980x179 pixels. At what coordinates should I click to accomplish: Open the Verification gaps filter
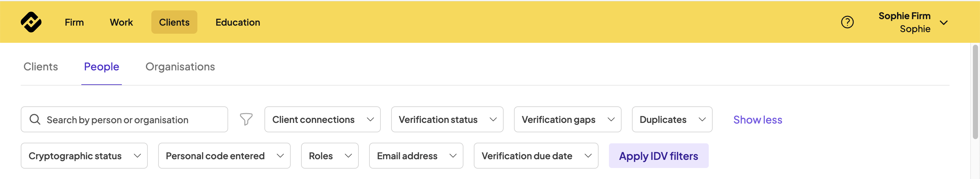[x=567, y=120]
